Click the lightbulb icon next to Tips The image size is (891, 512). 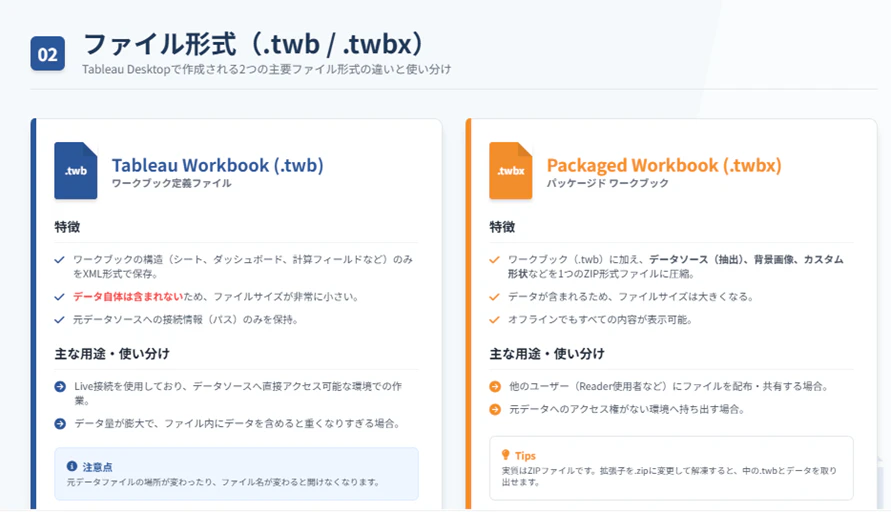pyautogui.click(x=505, y=455)
